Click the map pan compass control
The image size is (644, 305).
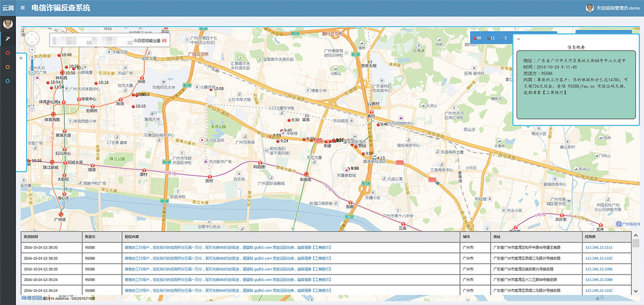click(33, 39)
